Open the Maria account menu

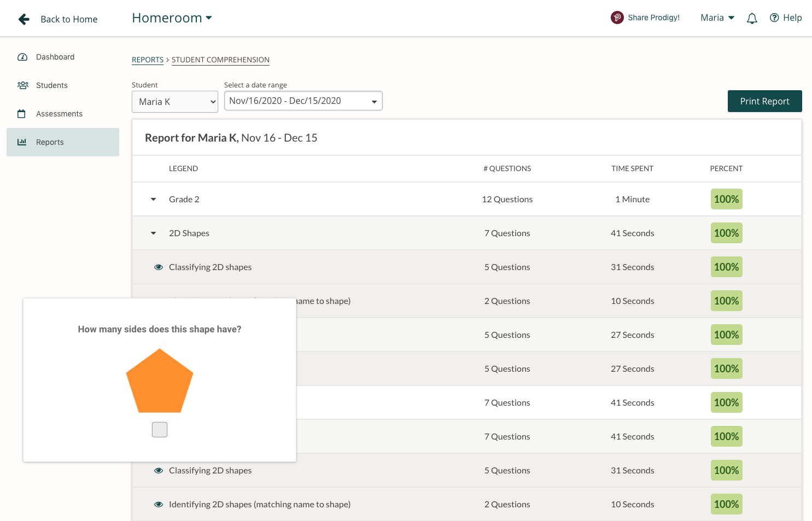[x=717, y=17]
